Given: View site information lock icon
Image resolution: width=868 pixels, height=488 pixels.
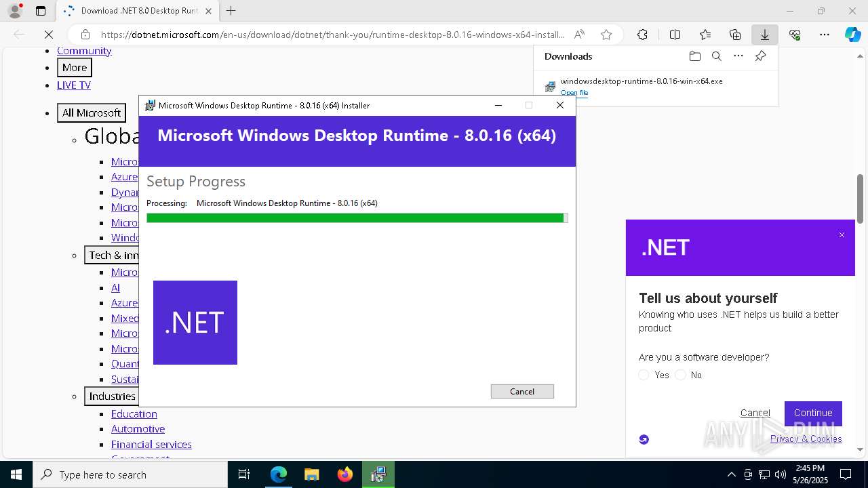Looking at the screenshot, I should [85, 35].
